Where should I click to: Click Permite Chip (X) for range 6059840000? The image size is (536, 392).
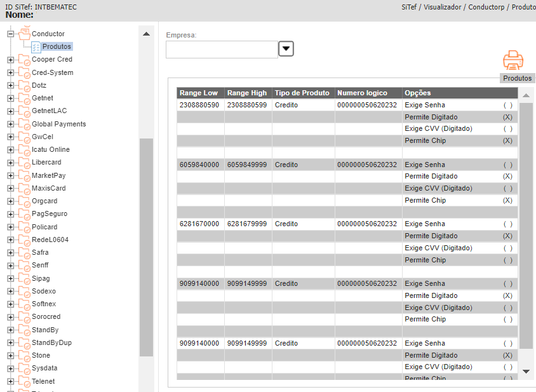coord(507,200)
